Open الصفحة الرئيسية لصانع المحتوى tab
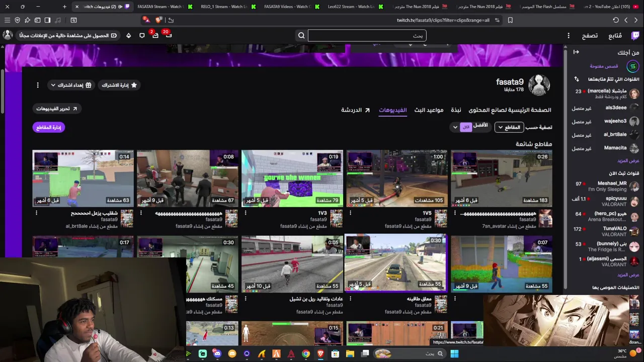The image size is (644, 362). (510, 110)
